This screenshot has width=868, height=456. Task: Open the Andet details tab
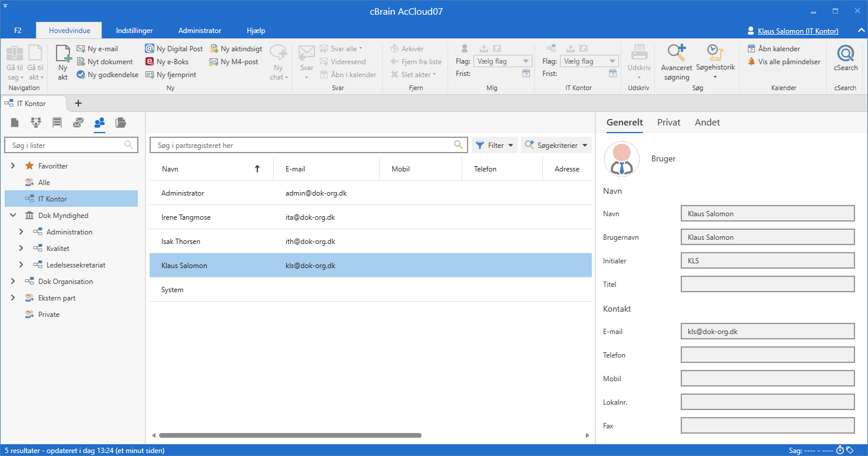(x=707, y=123)
